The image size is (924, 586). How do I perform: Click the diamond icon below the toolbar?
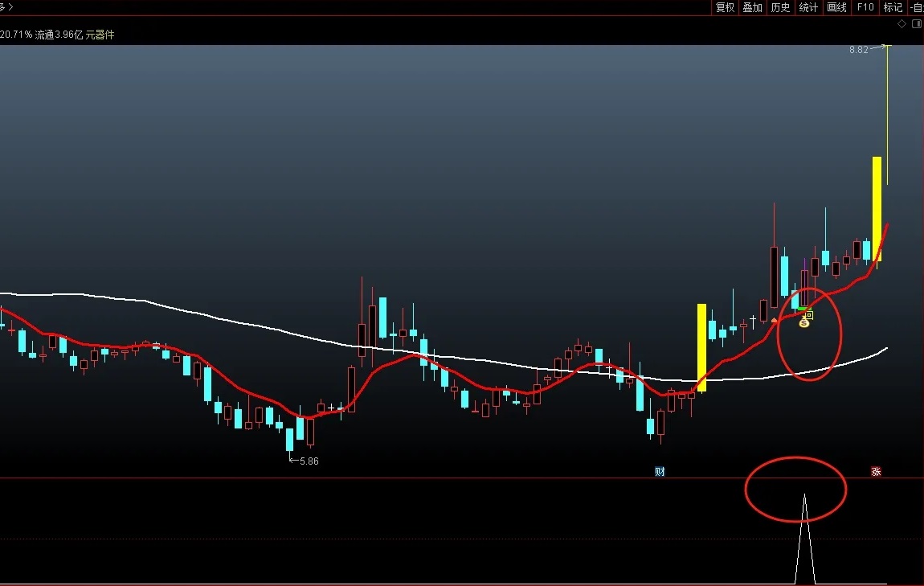(x=902, y=23)
